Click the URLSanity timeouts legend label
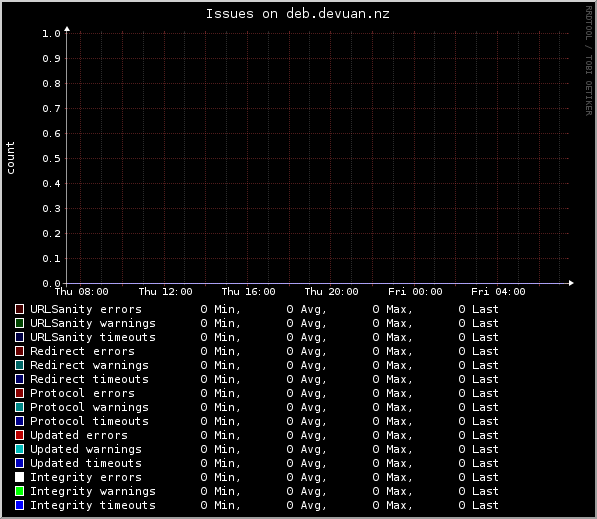Screen dimensions: 597x519 [x=93, y=337]
